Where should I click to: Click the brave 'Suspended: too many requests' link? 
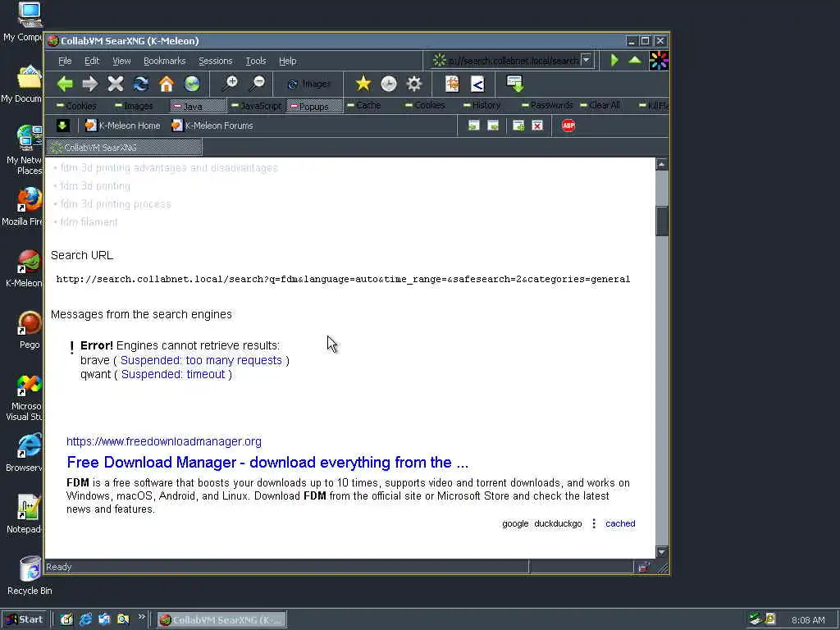click(201, 360)
